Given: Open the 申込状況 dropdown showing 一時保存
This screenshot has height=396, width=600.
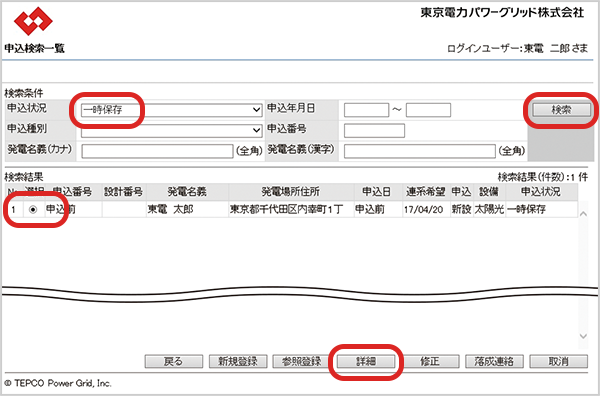Looking at the screenshot, I should (x=171, y=110).
